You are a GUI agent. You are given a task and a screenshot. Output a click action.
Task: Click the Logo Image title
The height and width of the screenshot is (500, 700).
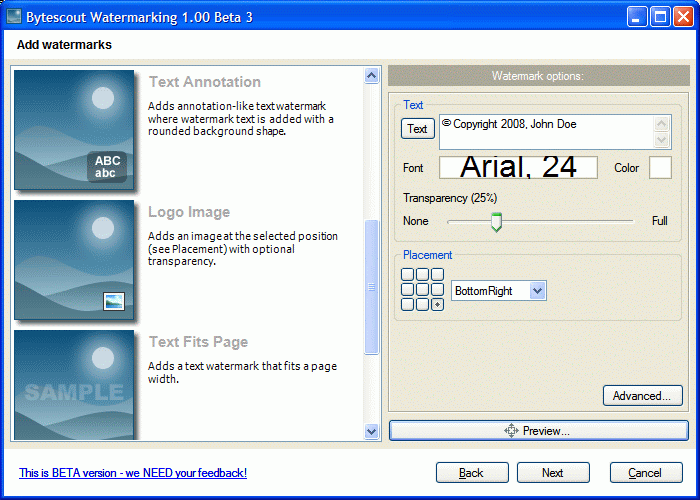(x=189, y=212)
